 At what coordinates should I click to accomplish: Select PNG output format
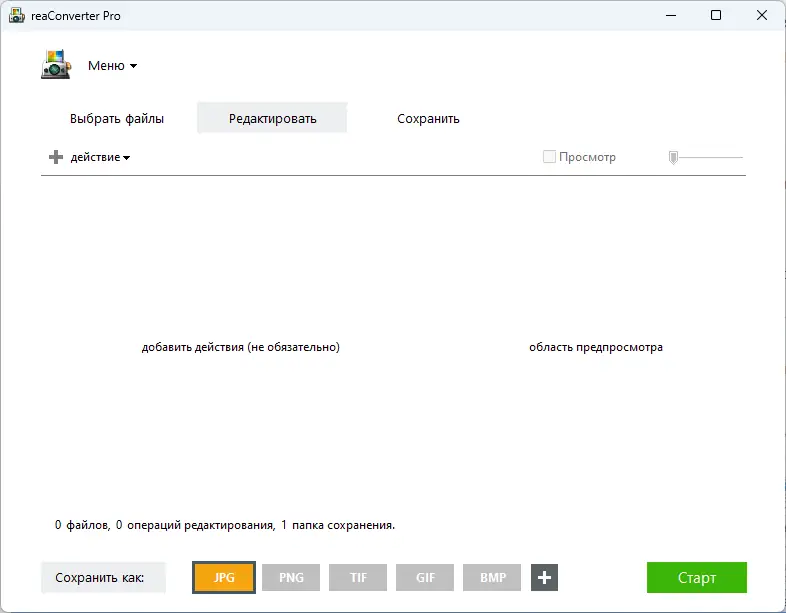[x=291, y=577]
